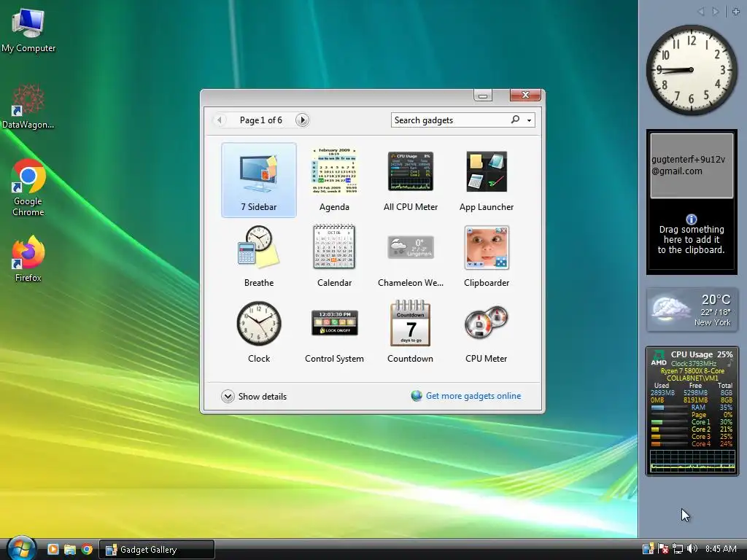Open file explorer in quick launch

coord(70,549)
